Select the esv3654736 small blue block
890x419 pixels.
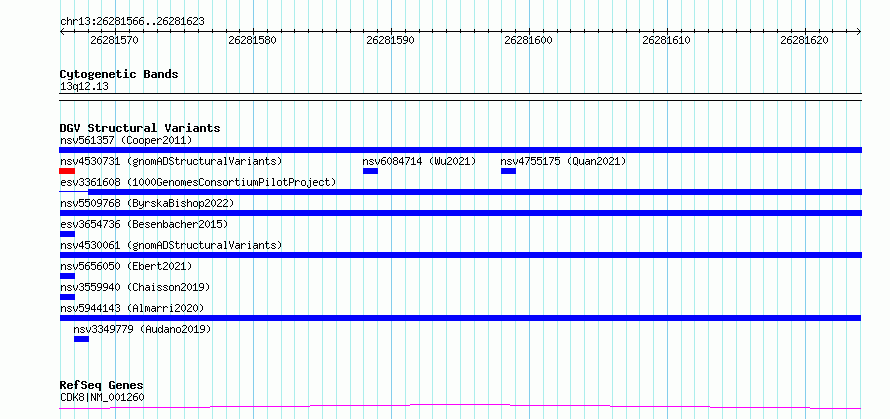click(x=67, y=234)
